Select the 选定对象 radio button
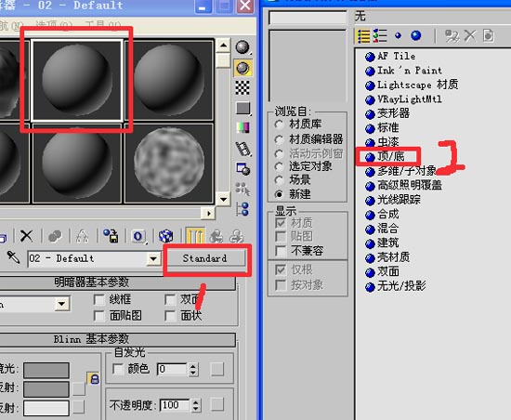 pos(279,166)
